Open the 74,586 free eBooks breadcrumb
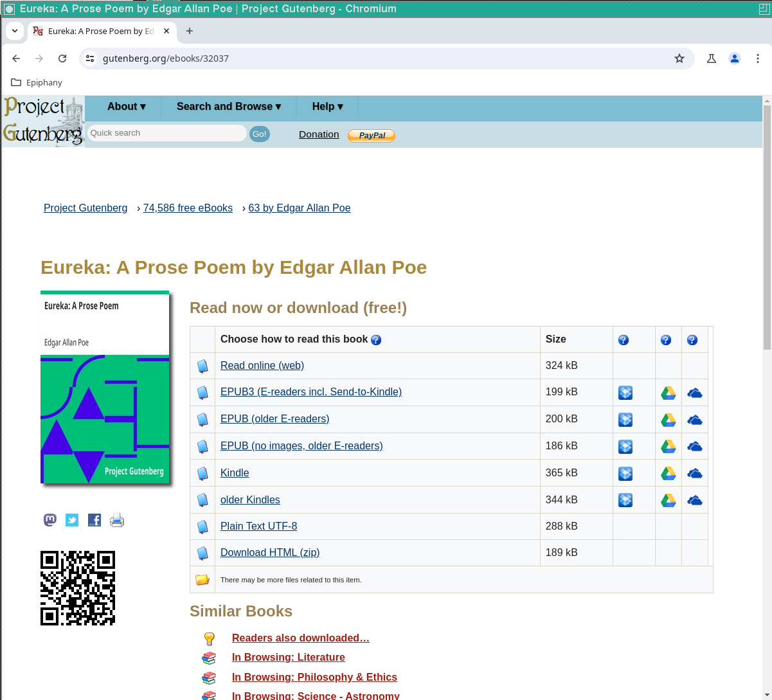 188,208
